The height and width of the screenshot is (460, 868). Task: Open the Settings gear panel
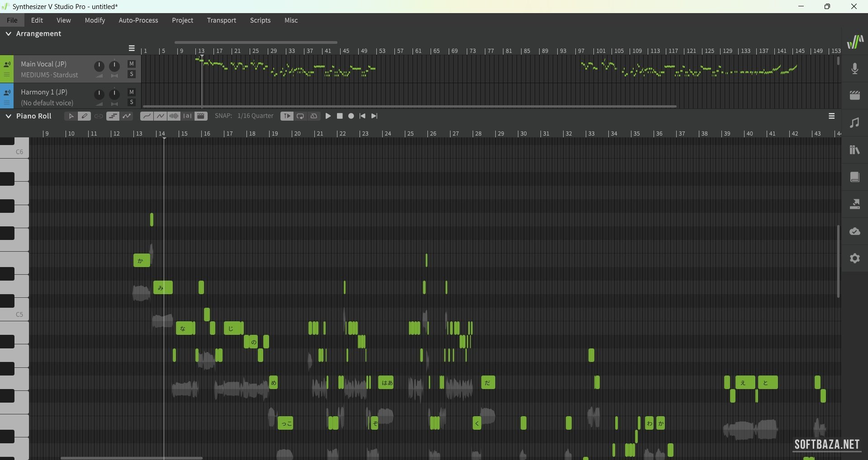854,258
